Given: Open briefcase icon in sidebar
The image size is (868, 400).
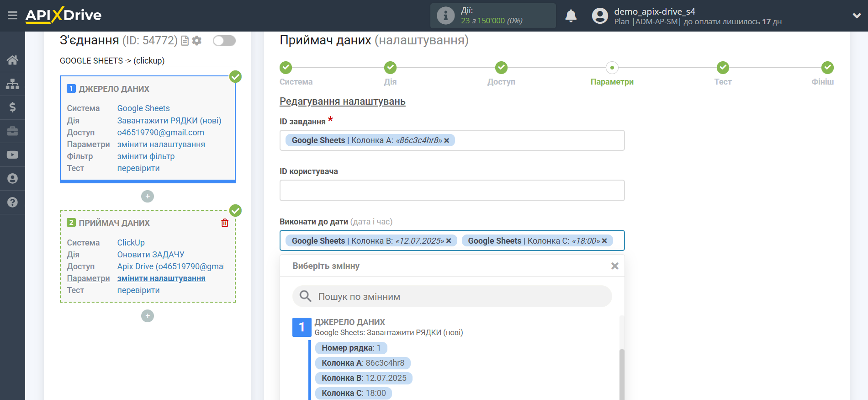Looking at the screenshot, I should point(12,131).
